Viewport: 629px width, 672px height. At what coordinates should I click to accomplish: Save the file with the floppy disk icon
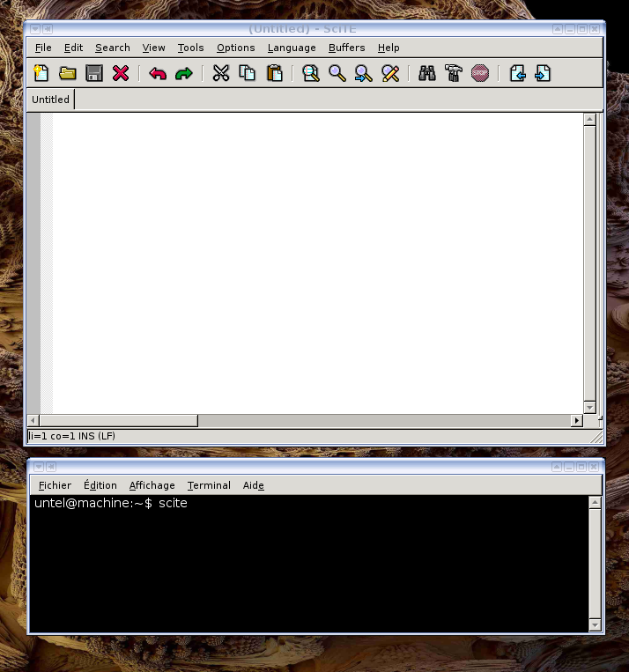tap(93, 74)
